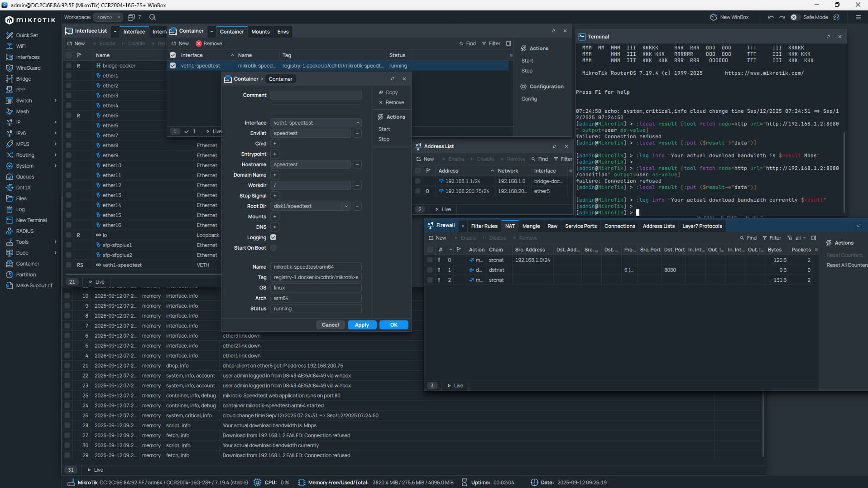Image resolution: width=868 pixels, height=488 pixels.
Task: Open WireGuard from the sidebar
Action: 28,68
